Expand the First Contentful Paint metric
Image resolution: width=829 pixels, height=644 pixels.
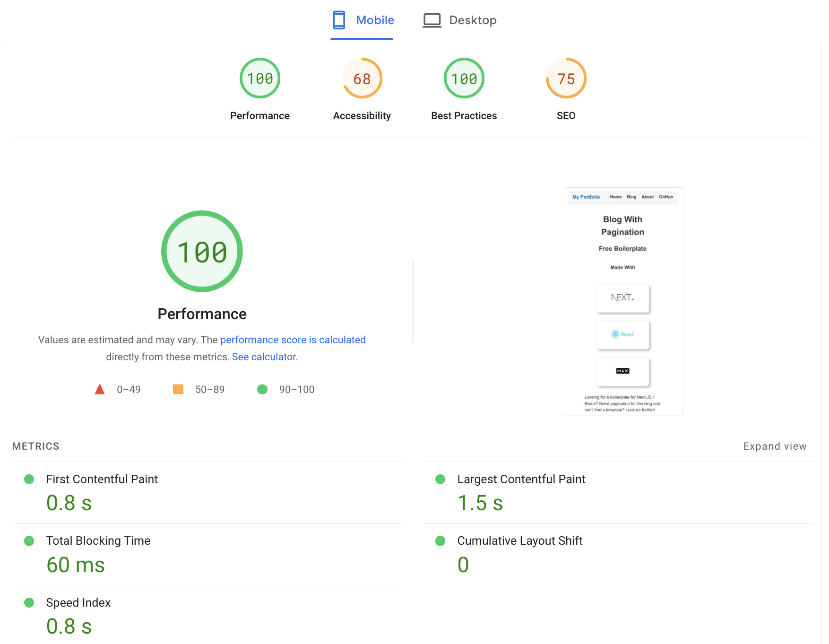click(x=102, y=479)
